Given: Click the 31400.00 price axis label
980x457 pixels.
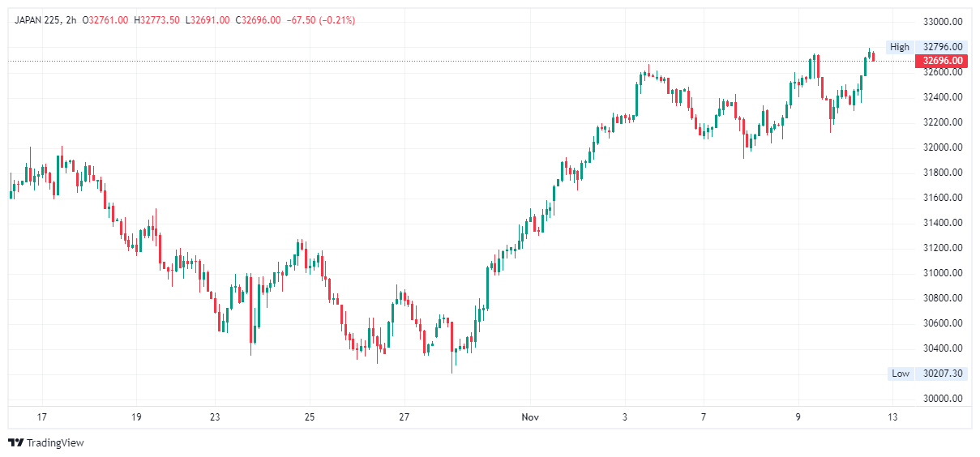Looking at the screenshot, I should [943, 223].
